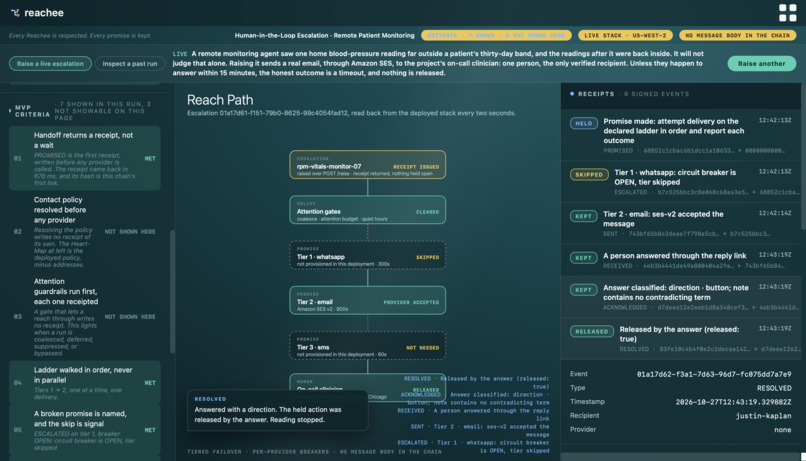Click the HELD badge on Promise made receipt
The height and width of the screenshot is (461, 806).
click(583, 123)
